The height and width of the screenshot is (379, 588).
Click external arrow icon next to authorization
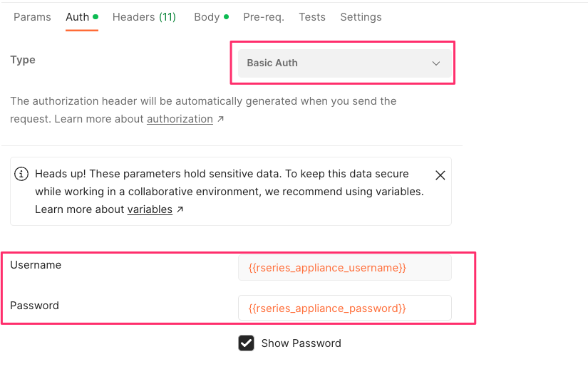pos(221,119)
